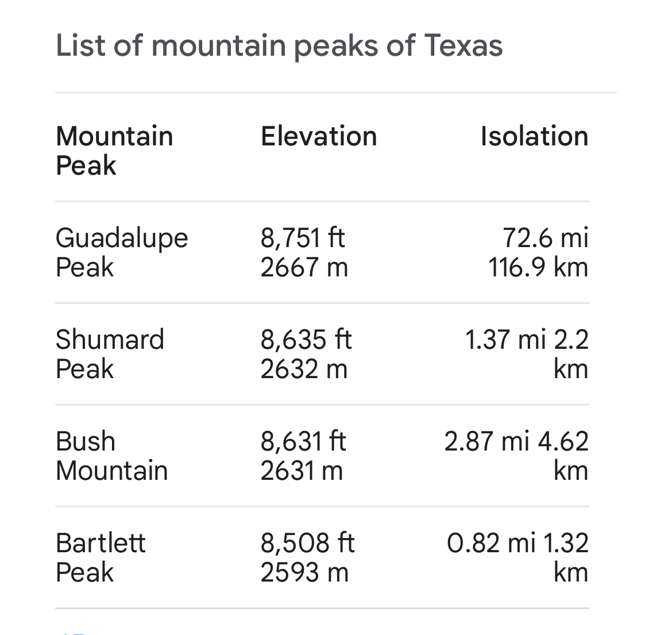The image size is (672, 635).
Task: Click Guadalupe Peak's 8,751 ft elevation
Action: (303, 238)
